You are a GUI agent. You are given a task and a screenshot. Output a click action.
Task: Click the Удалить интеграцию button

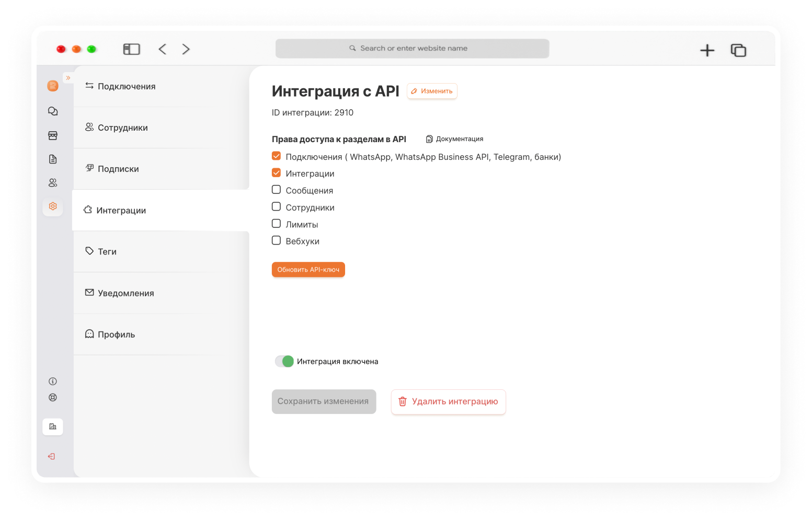click(x=449, y=402)
